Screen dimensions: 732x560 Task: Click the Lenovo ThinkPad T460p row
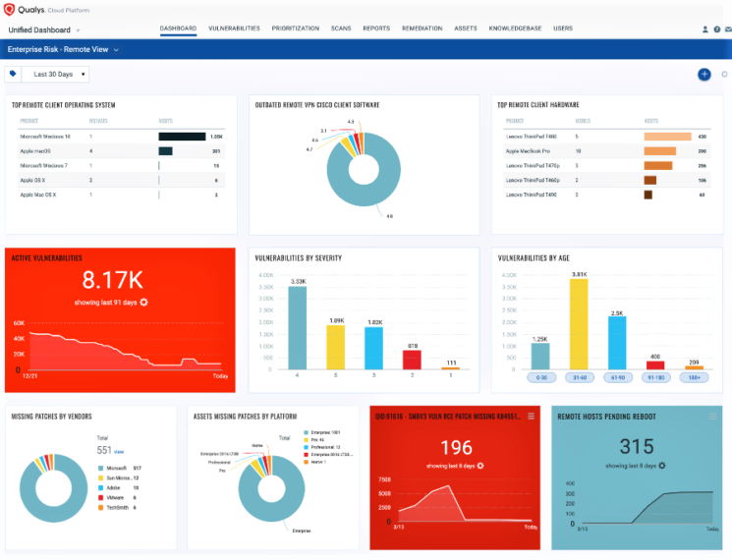pos(607,180)
